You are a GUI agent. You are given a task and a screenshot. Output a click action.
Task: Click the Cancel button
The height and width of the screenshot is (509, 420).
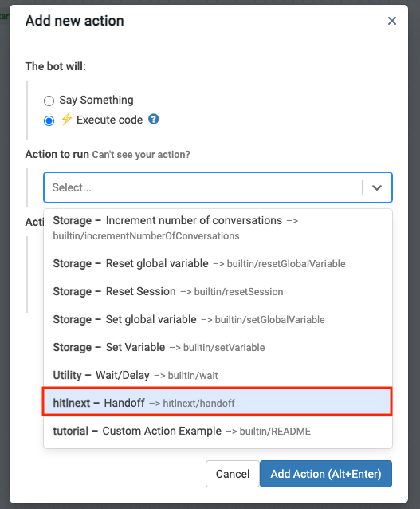click(x=233, y=474)
